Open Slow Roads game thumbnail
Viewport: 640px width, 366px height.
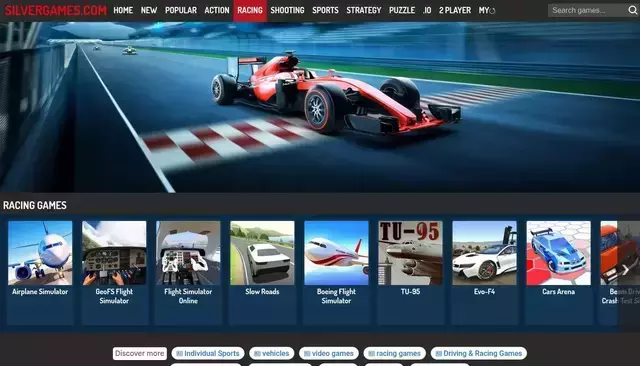[262, 253]
